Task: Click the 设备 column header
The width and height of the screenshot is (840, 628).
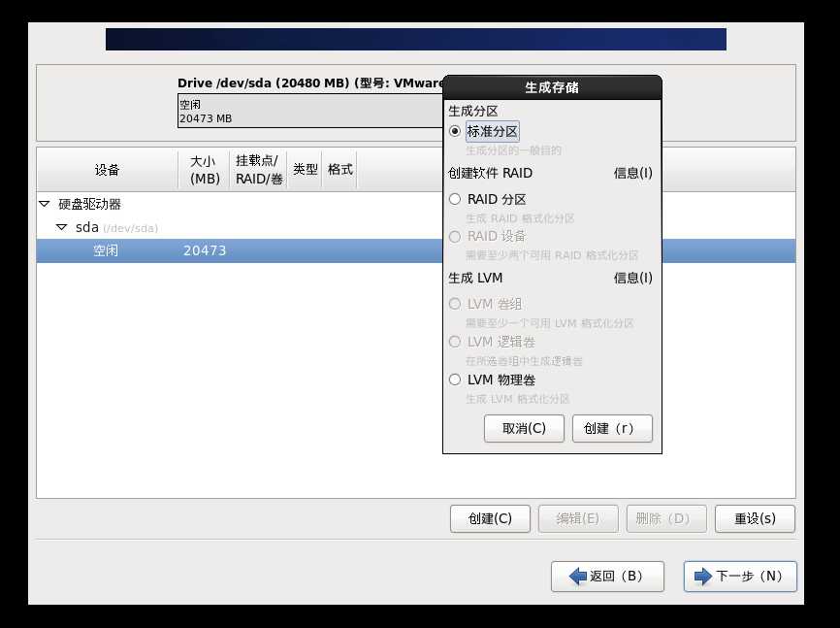Action: tap(107, 169)
